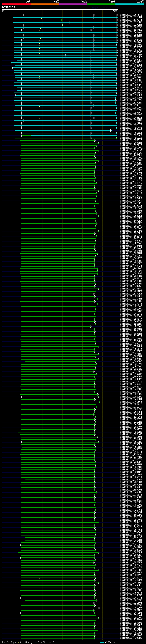Select hit UniRef100_B8AZP2

(x=131, y=85)
